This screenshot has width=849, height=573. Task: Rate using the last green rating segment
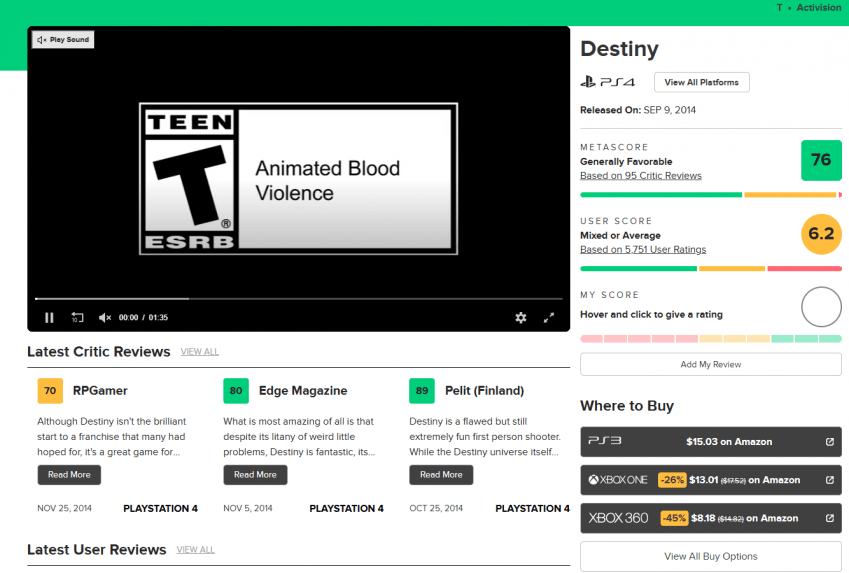pyautogui.click(x=831, y=338)
